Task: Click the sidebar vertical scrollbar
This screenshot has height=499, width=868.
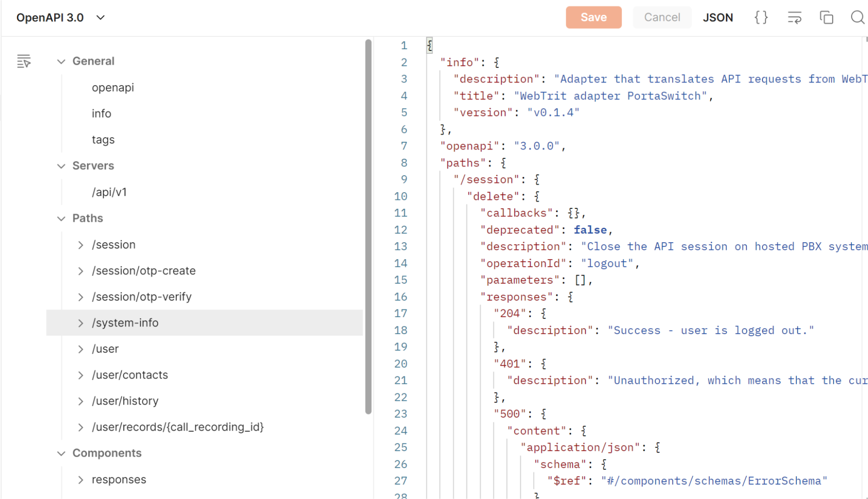Action: pos(368,226)
